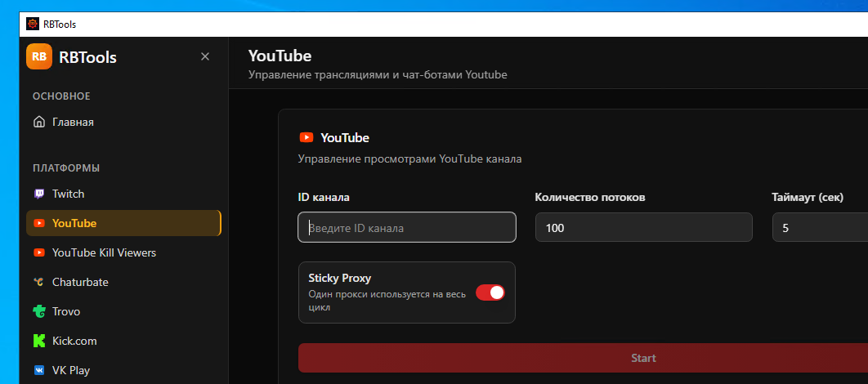Click the Количество потоков field showing 100
Image resolution: width=868 pixels, height=384 pixels.
[643, 228]
